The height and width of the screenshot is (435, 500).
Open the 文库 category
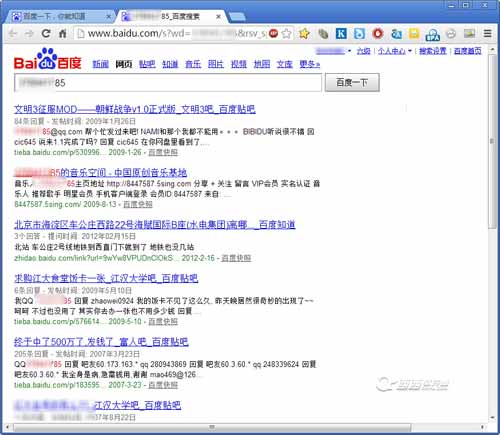point(285,64)
